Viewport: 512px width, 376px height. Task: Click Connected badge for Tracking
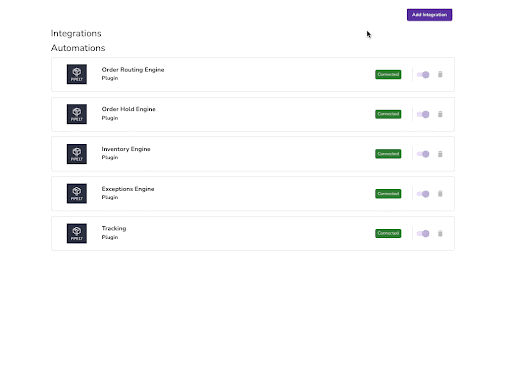pos(388,233)
